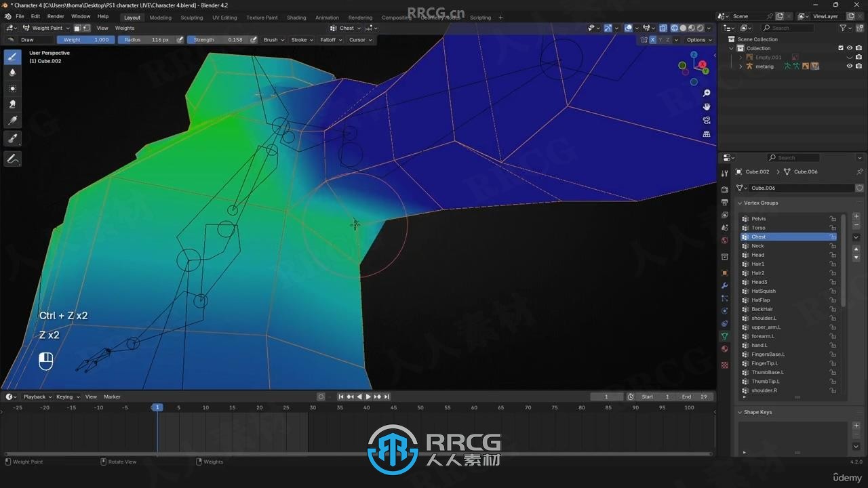Open the Brush settings dropdown
The width and height of the screenshot is (868, 488).
tap(273, 40)
